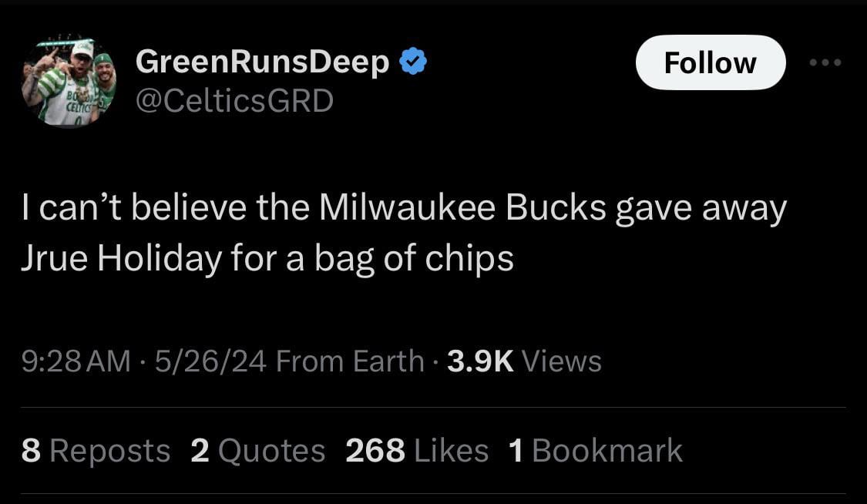
Task: Click the @CelticsGRD handle
Action: tap(234, 100)
